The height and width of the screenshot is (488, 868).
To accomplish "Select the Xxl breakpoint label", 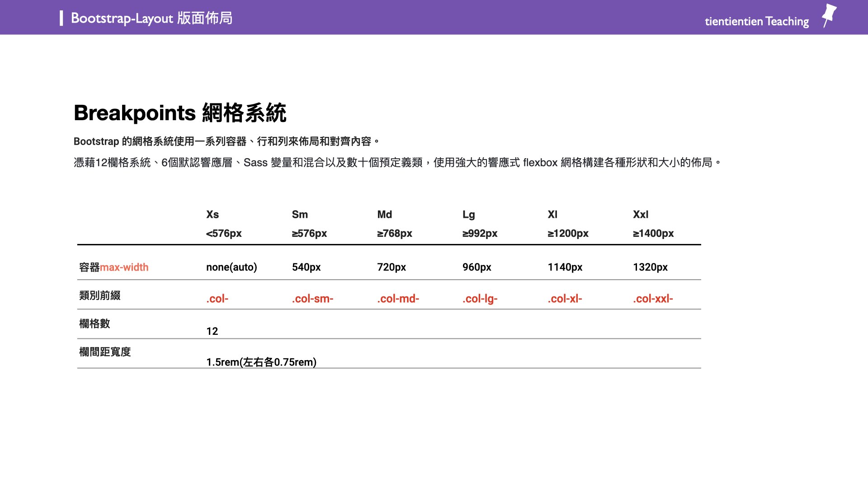I will tap(640, 214).
